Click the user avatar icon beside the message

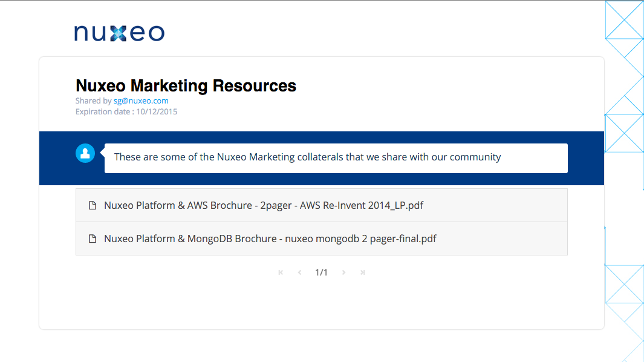tap(85, 153)
